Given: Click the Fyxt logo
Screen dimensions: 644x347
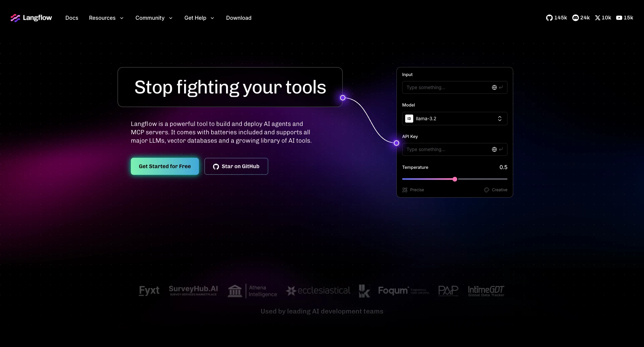Looking at the screenshot, I should [x=149, y=290].
